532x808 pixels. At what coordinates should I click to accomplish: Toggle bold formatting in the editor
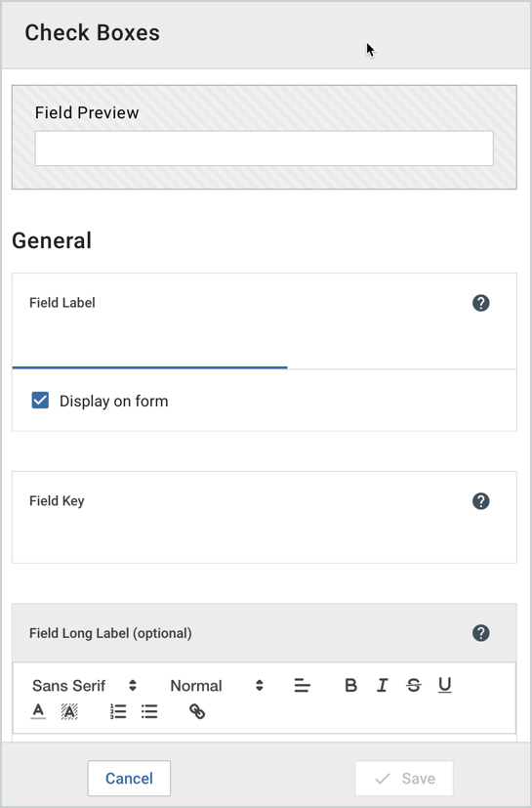(x=350, y=685)
